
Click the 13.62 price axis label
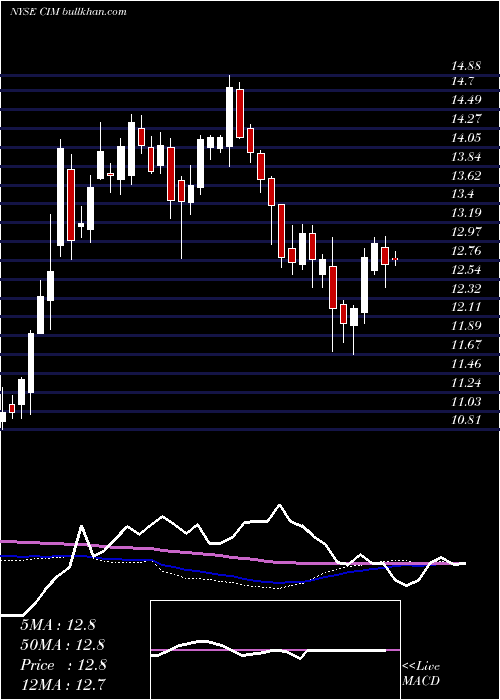[x=466, y=175]
